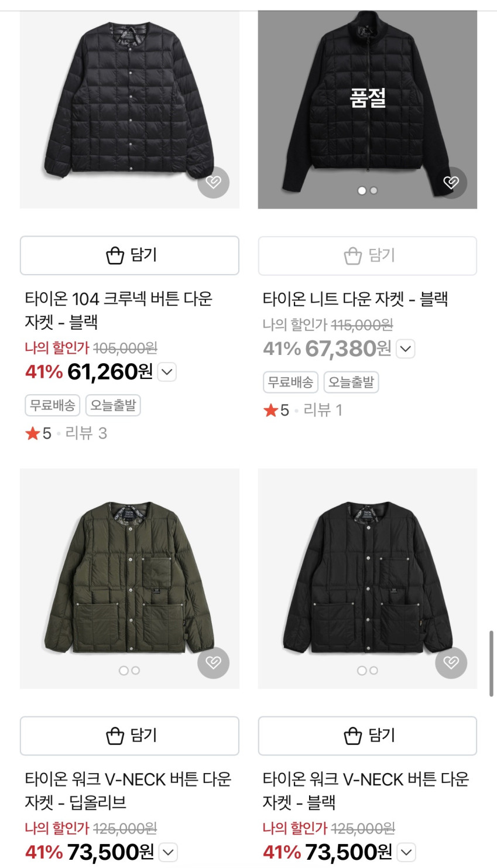
Task: Tap heart icon on sold-out knit down jacket
Action: [x=451, y=182]
